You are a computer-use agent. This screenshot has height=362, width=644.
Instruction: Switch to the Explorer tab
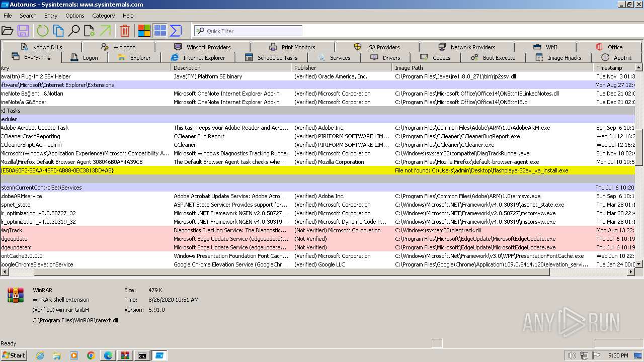(134, 58)
